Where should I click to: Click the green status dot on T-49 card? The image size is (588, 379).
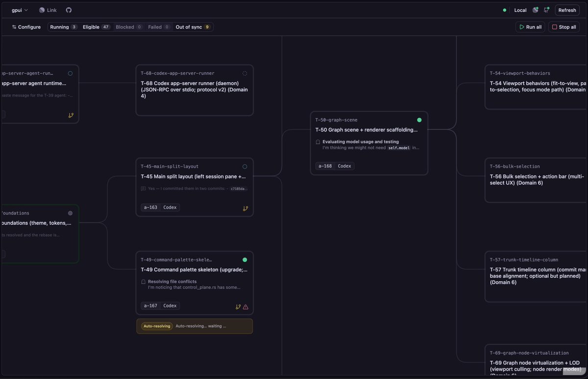pos(245,259)
